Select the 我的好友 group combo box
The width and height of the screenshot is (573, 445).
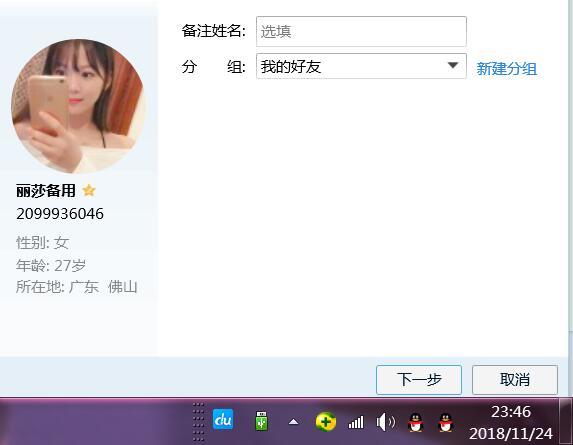pos(361,66)
